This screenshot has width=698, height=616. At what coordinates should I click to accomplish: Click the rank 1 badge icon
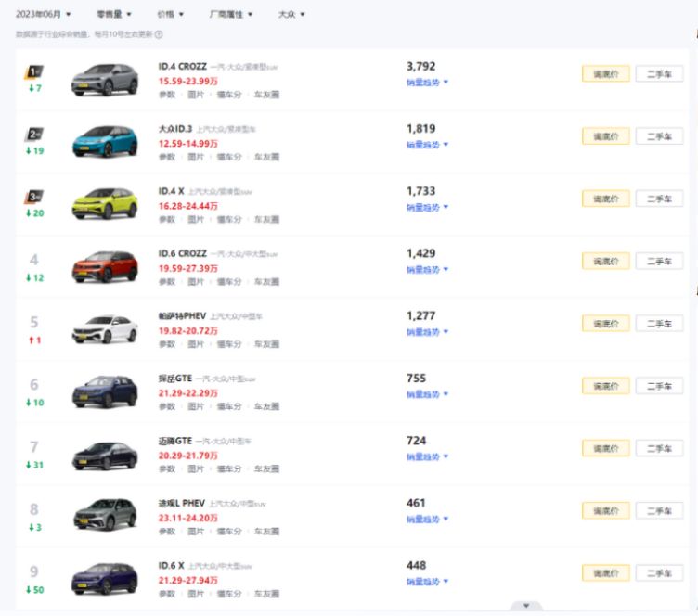click(x=34, y=71)
